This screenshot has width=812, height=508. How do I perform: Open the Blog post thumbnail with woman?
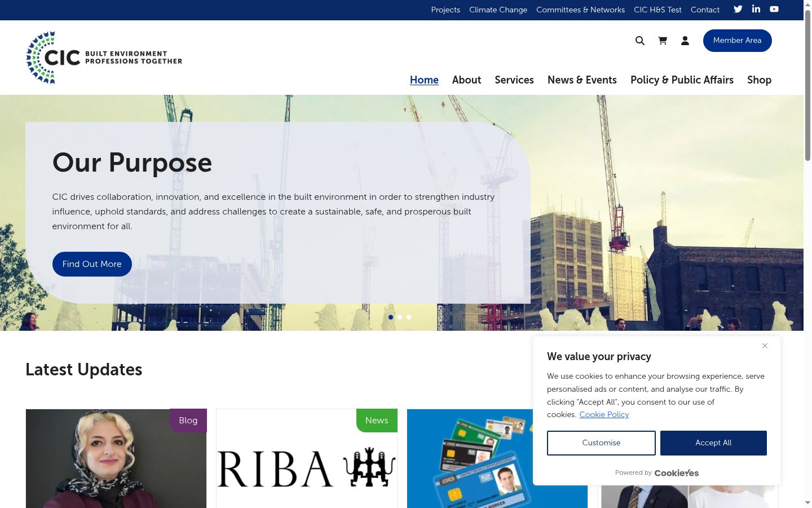116,458
